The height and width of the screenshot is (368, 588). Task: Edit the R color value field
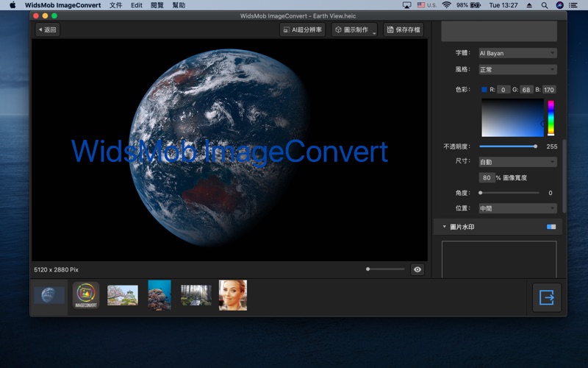click(x=503, y=89)
